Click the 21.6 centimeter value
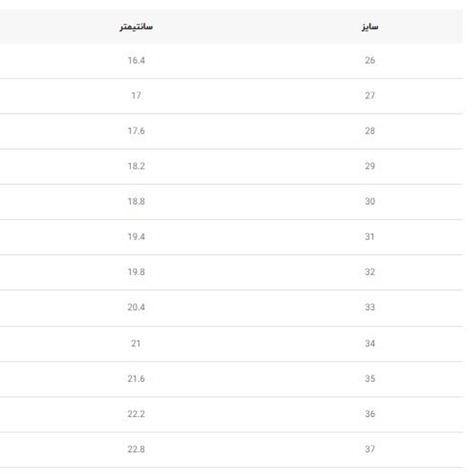The image size is (476, 476). 136,379
